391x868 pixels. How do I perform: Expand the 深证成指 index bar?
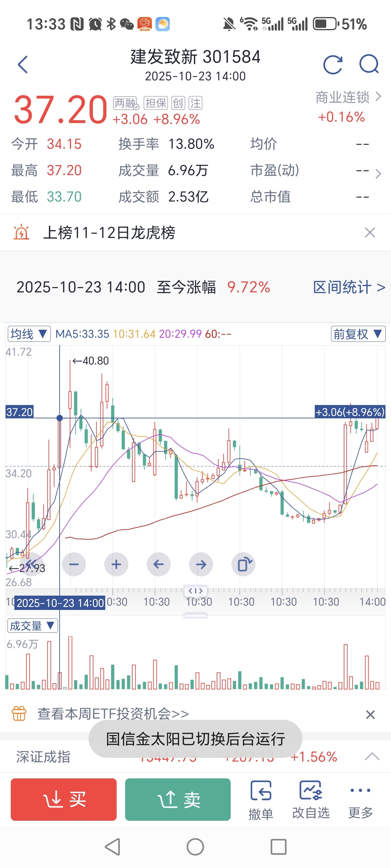(x=372, y=757)
